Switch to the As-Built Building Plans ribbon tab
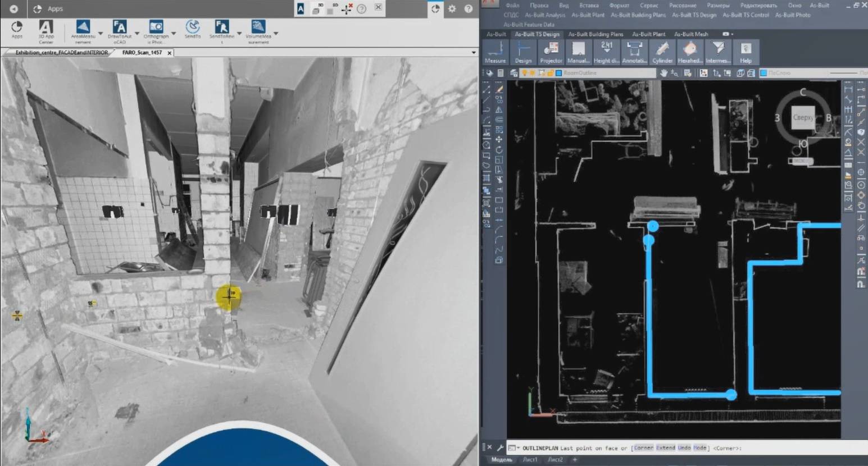868x466 pixels. [596, 34]
